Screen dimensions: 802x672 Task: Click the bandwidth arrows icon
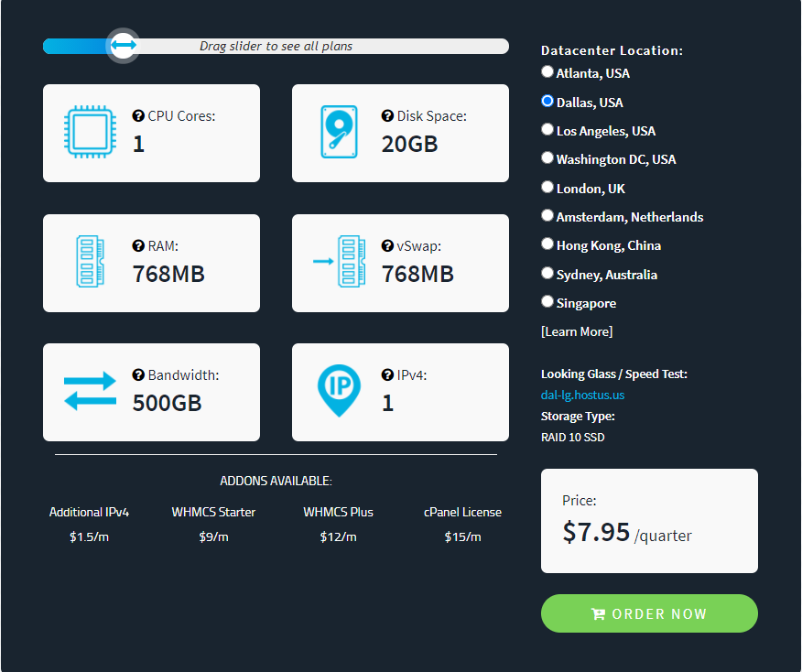pos(90,391)
